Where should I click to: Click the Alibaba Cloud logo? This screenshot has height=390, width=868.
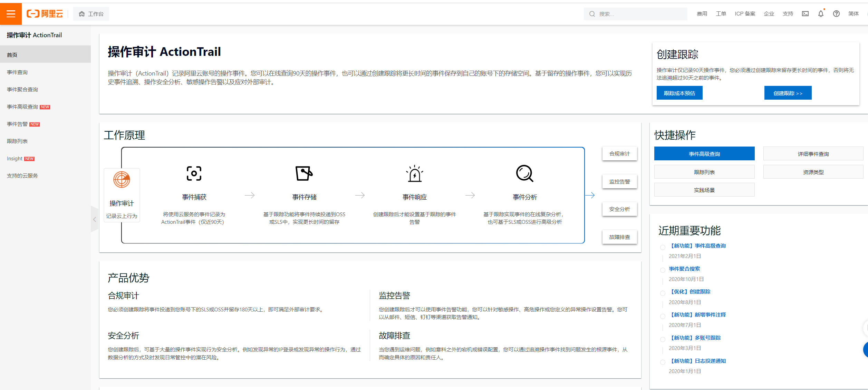pyautogui.click(x=45, y=14)
